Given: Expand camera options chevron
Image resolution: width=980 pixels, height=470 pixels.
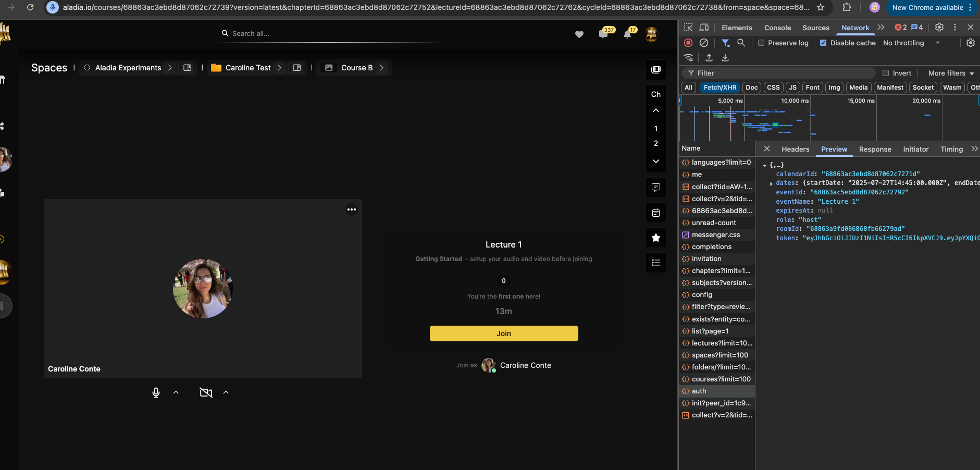Looking at the screenshot, I should (226, 392).
